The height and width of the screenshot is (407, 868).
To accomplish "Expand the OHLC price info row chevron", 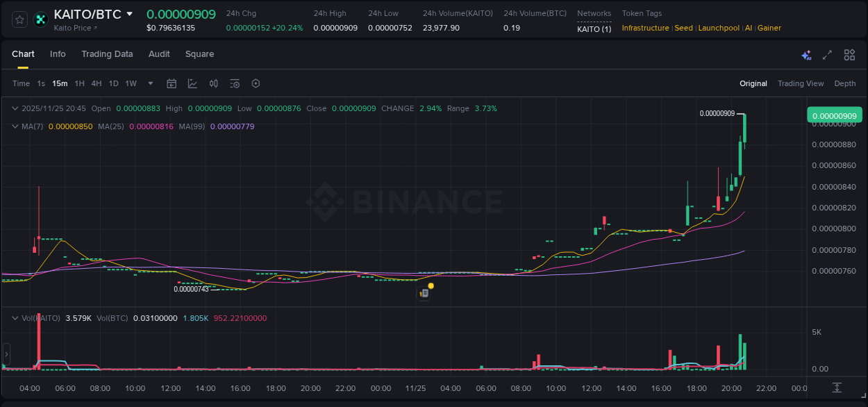I will (x=15, y=108).
